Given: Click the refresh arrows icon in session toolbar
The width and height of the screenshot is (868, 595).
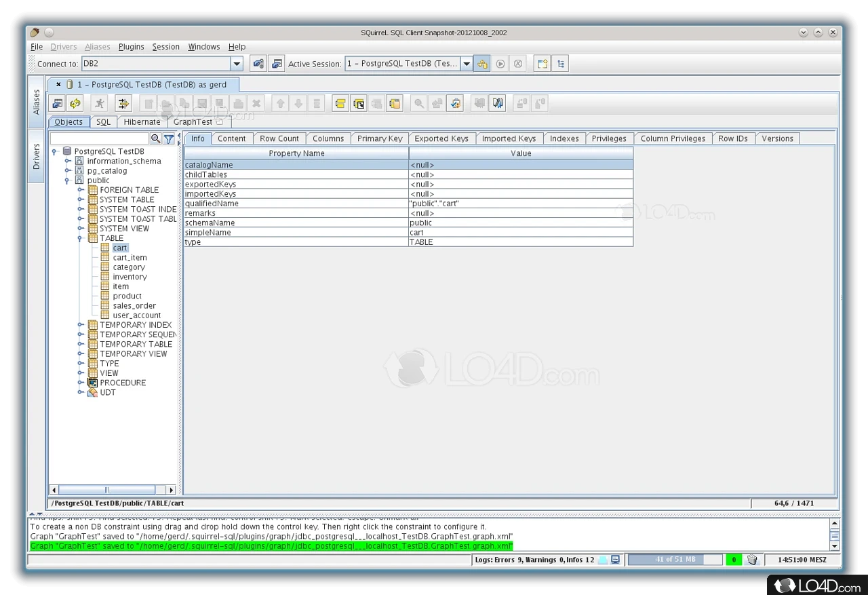Looking at the screenshot, I should [x=75, y=104].
